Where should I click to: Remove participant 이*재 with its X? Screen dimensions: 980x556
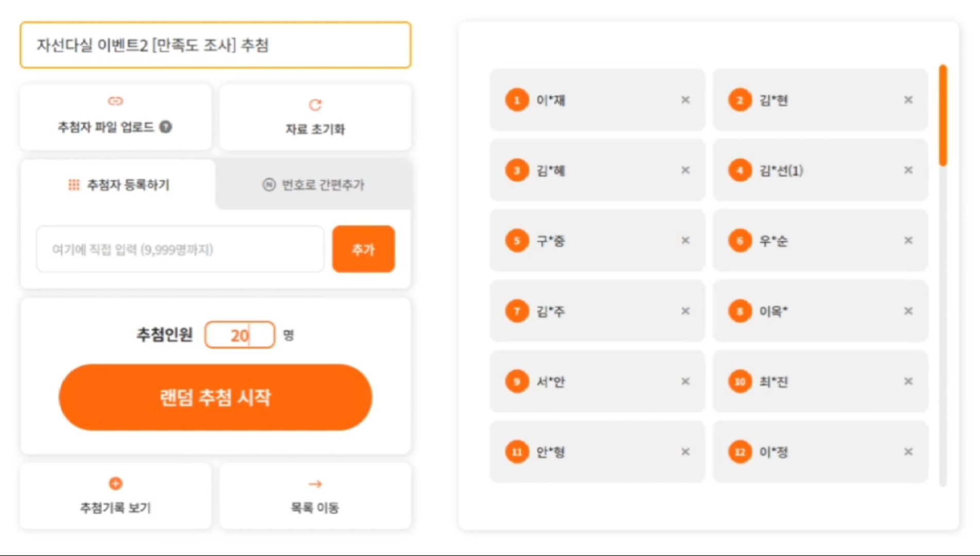coord(685,100)
